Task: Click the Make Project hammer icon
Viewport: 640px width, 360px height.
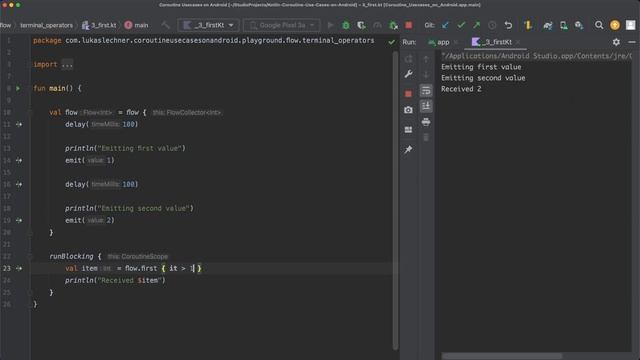Action: pyautogui.click(x=165, y=25)
